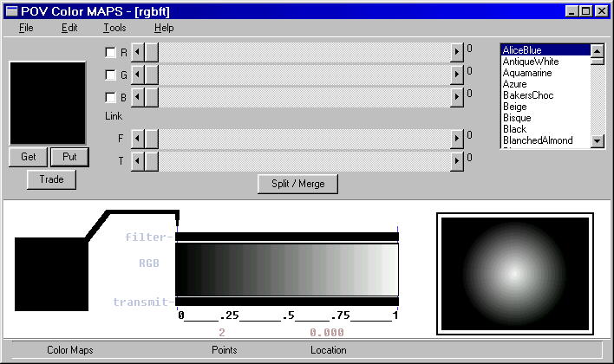Select Azure in the color list

(545, 84)
